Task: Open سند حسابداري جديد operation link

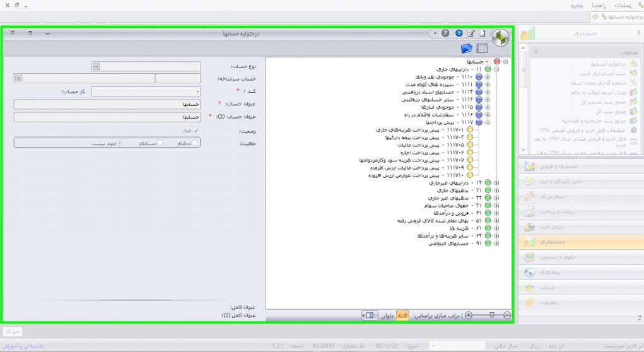Action: (603, 74)
